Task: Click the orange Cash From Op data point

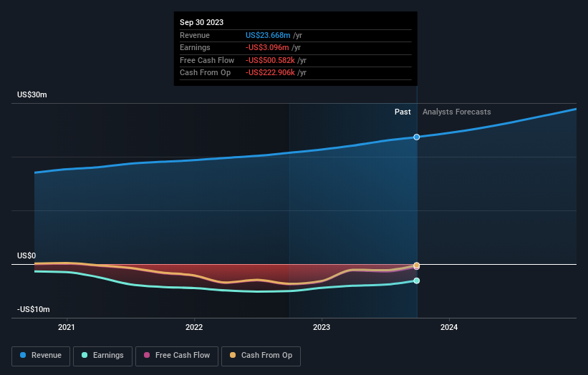Action: 417,265
